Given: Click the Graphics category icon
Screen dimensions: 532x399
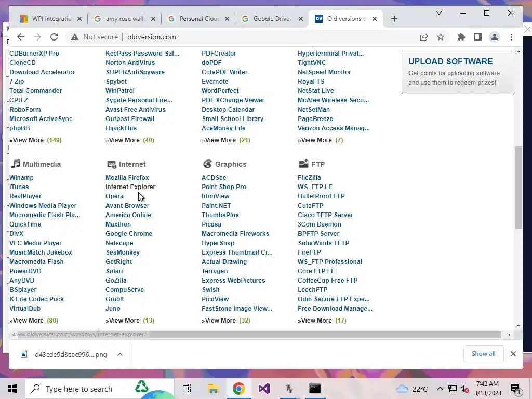Looking at the screenshot, I should (207, 164).
